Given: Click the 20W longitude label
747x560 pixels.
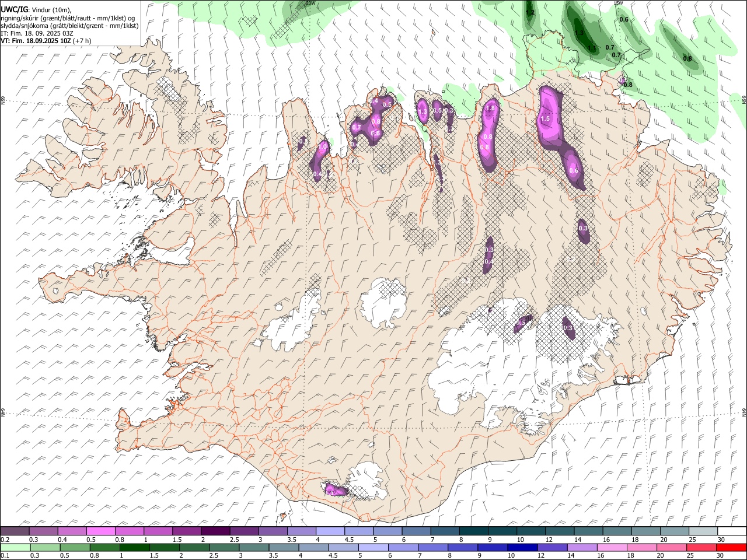Looking at the screenshot, I should [x=311, y=3].
